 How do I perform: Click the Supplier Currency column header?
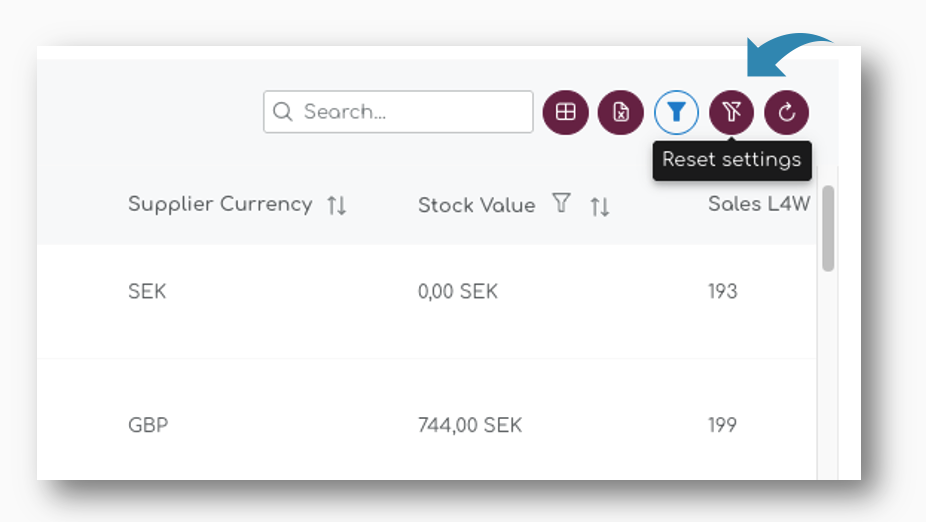tap(220, 204)
